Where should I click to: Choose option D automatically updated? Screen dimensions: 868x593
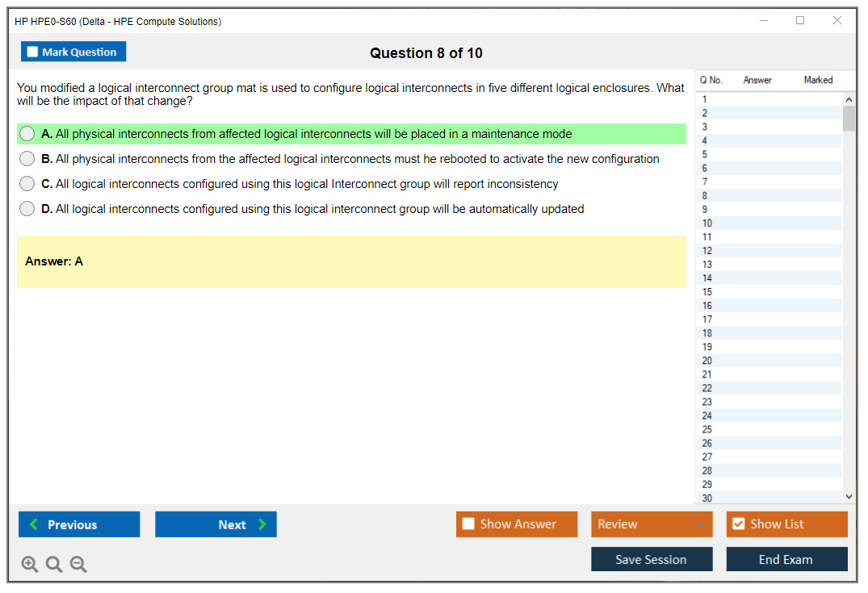point(27,209)
